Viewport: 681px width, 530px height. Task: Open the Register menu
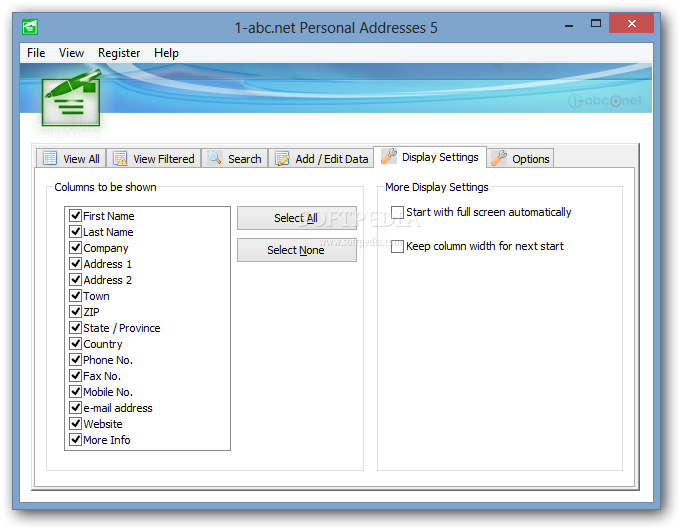119,53
